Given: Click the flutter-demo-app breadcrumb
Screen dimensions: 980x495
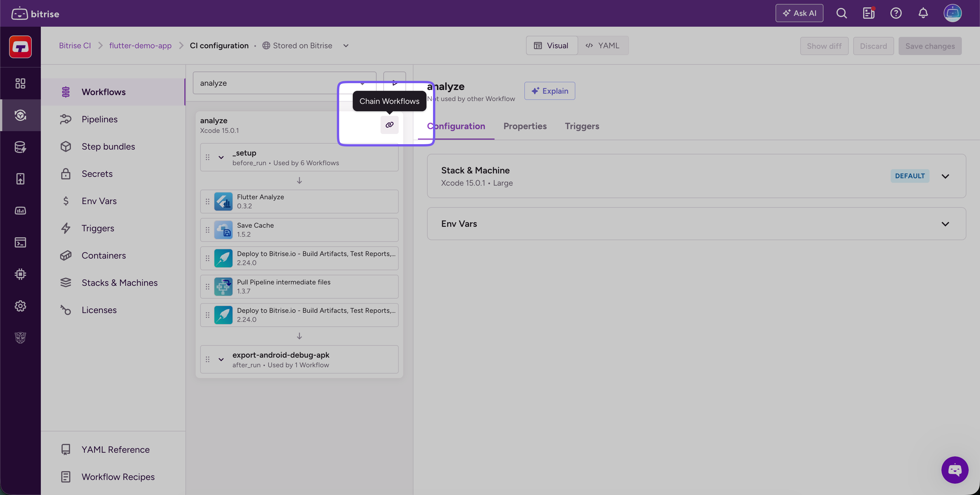Looking at the screenshot, I should coord(140,46).
